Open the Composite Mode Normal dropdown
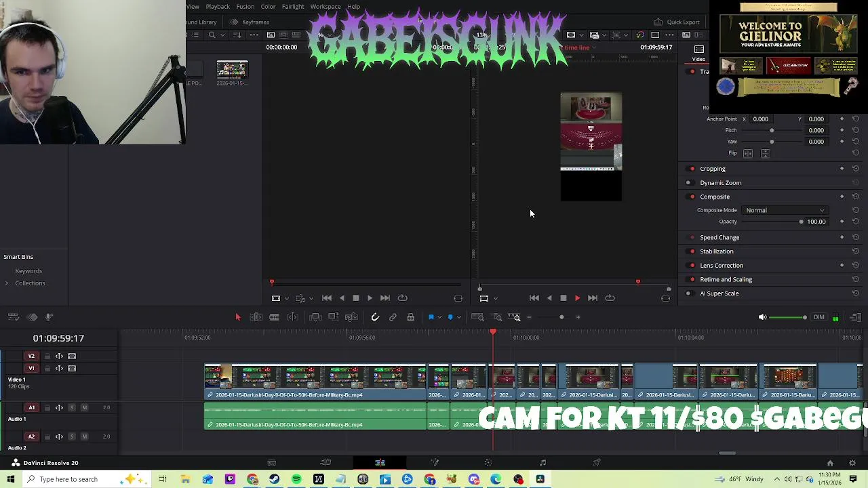868x488 pixels. pyautogui.click(x=785, y=210)
